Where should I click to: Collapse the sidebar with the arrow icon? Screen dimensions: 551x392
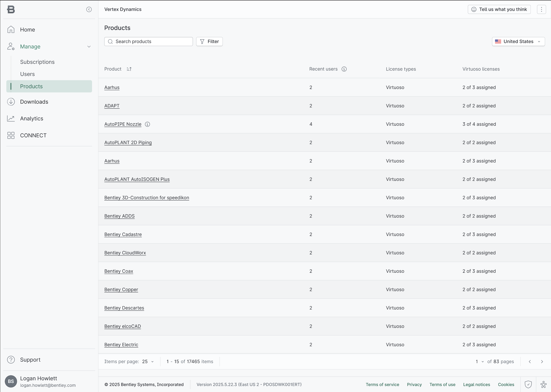tap(89, 9)
